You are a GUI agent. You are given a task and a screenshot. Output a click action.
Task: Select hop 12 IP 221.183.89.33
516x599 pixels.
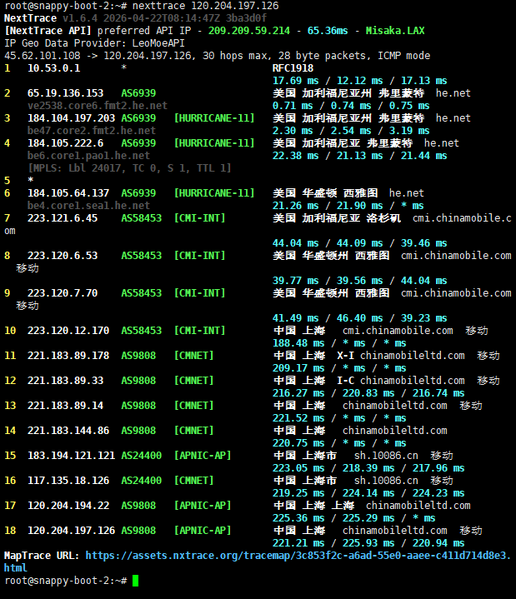pos(65,380)
